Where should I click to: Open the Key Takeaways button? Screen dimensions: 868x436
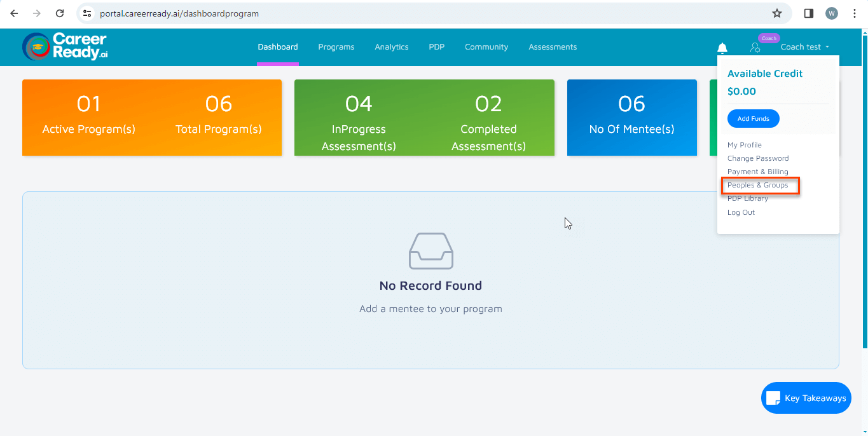806,398
